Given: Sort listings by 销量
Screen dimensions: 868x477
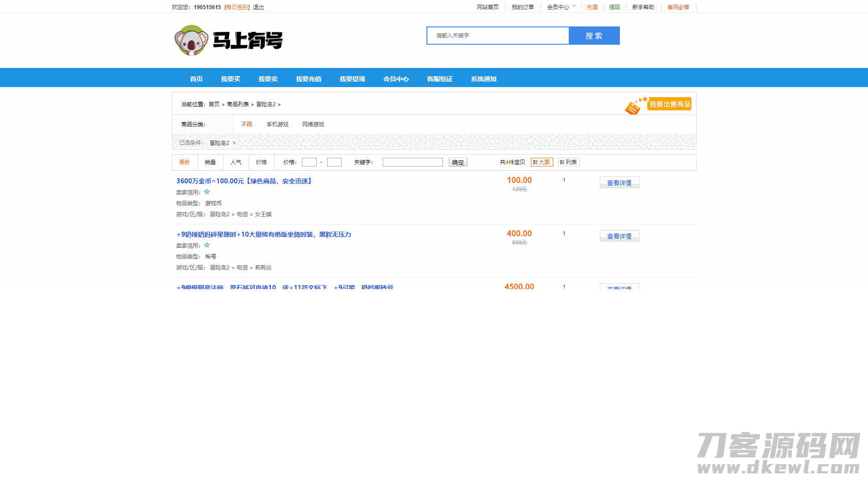Looking at the screenshot, I should (210, 162).
